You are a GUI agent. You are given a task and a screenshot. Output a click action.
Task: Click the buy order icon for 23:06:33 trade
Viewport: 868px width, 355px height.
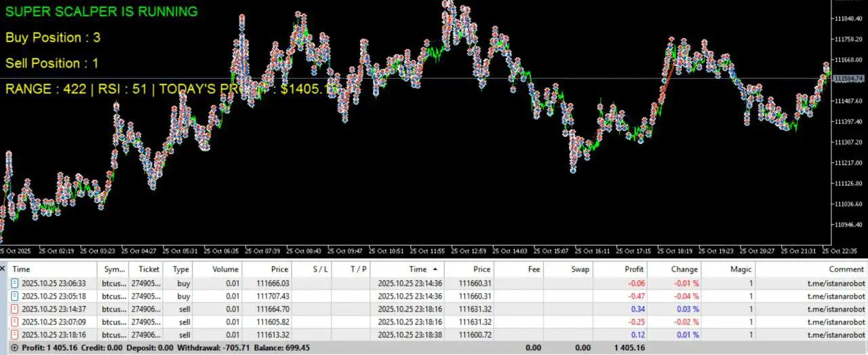15,283
